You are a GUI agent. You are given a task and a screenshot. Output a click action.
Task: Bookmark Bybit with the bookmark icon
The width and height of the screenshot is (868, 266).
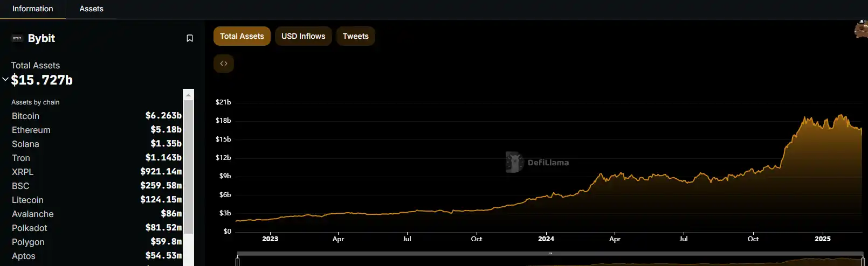[x=190, y=38]
